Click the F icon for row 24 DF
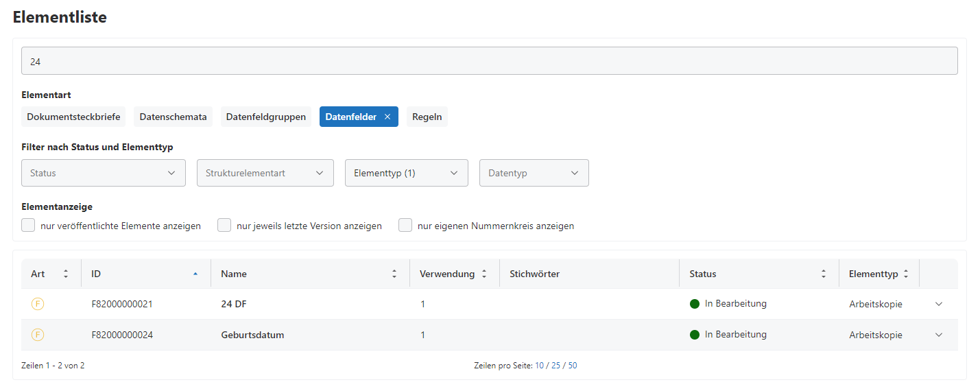The width and height of the screenshot is (980, 391). click(38, 304)
